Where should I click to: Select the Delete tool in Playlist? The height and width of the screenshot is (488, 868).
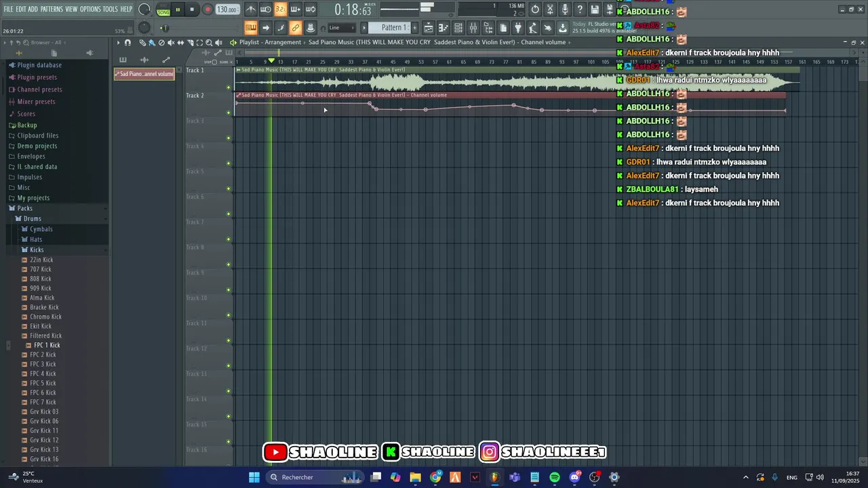point(161,42)
